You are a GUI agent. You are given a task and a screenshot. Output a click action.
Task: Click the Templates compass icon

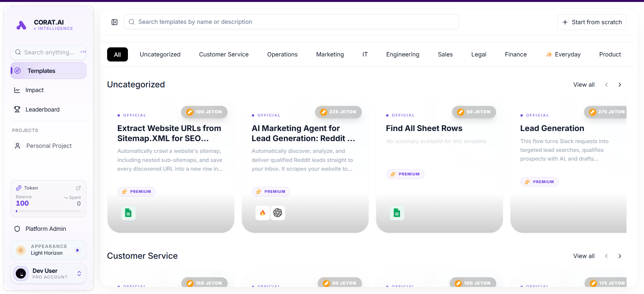pyautogui.click(x=18, y=71)
